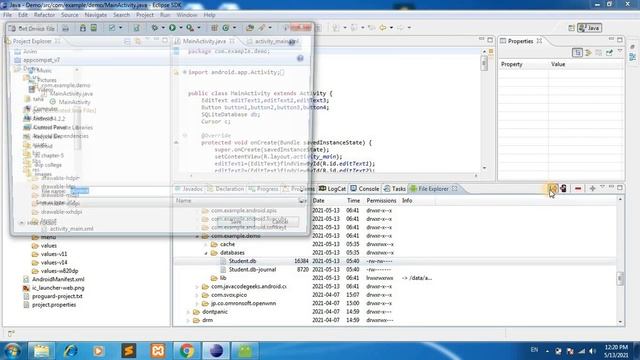Close the File Explorer tab

click(454, 189)
